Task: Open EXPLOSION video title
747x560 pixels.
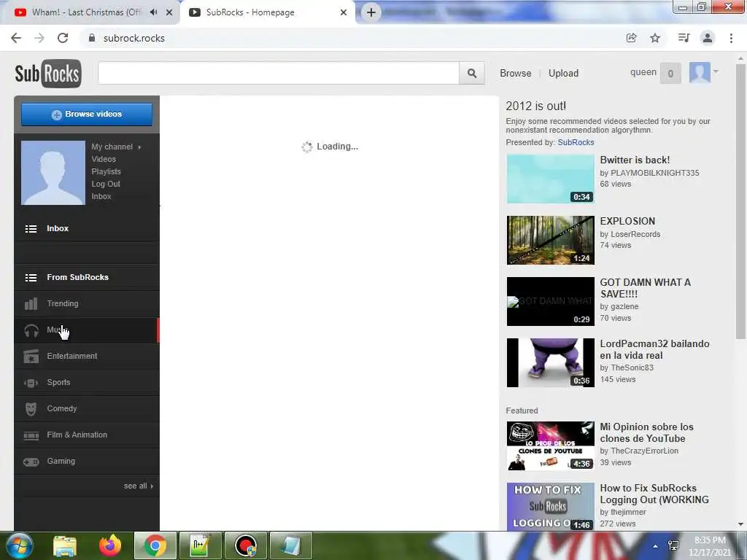Action: [x=627, y=222]
